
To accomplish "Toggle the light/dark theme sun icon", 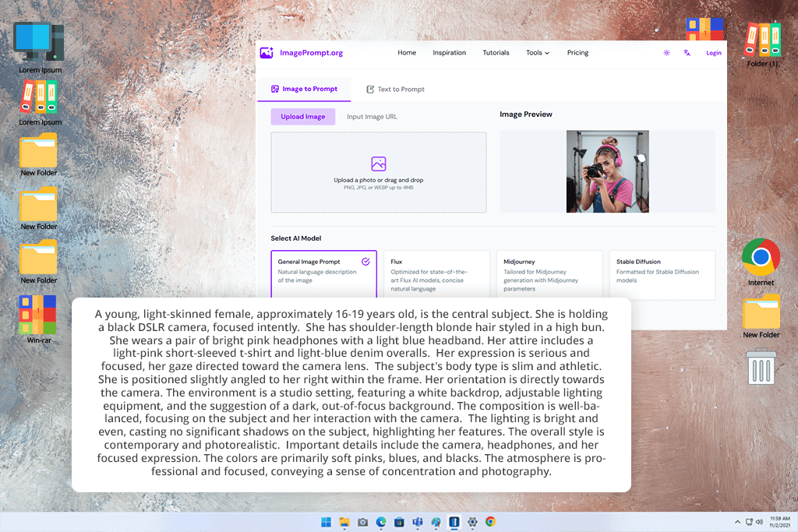I will 667,53.
